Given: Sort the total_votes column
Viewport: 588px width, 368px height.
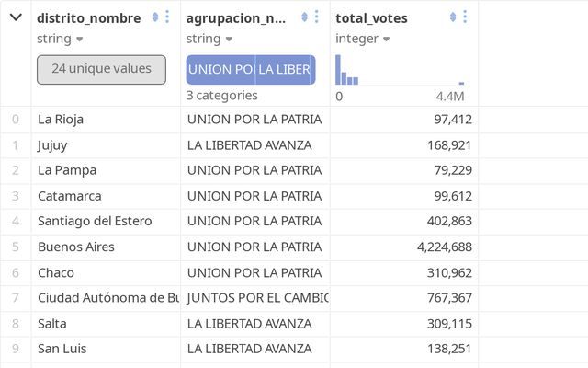Looking at the screenshot, I should click(453, 17).
